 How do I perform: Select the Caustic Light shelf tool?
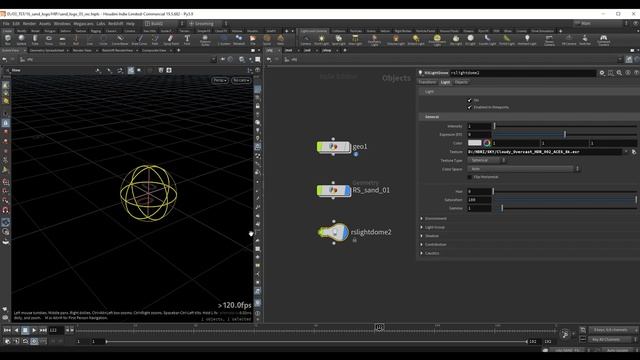coord(487,40)
